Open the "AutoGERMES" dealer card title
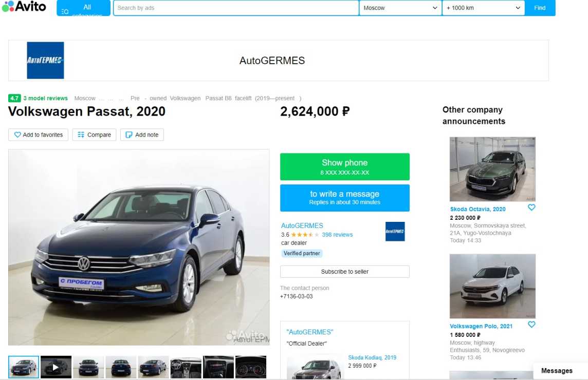 310,332
